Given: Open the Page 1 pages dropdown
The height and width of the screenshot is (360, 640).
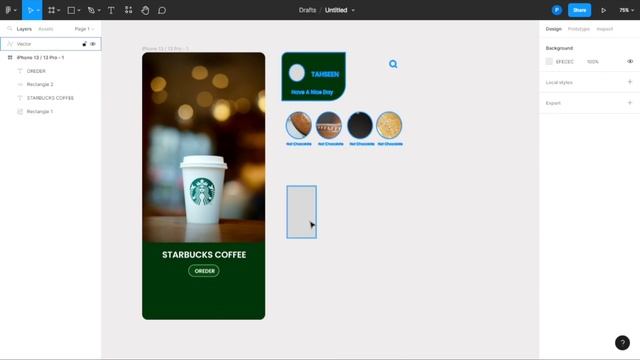Looking at the screenshot, I should pos(84,29).
